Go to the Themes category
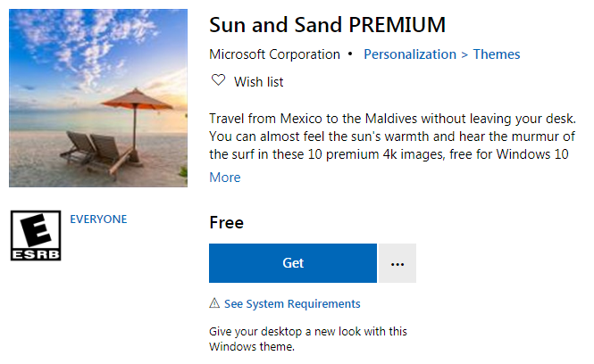Screen dimensions: 594x364 pos(497,54)
